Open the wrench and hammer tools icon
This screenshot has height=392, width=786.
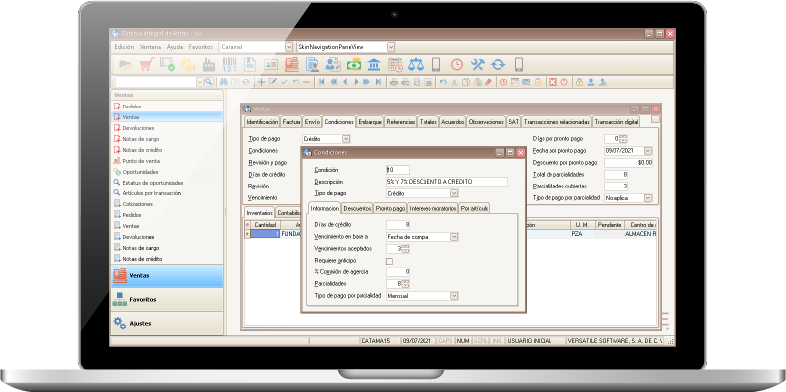(478, 65)
